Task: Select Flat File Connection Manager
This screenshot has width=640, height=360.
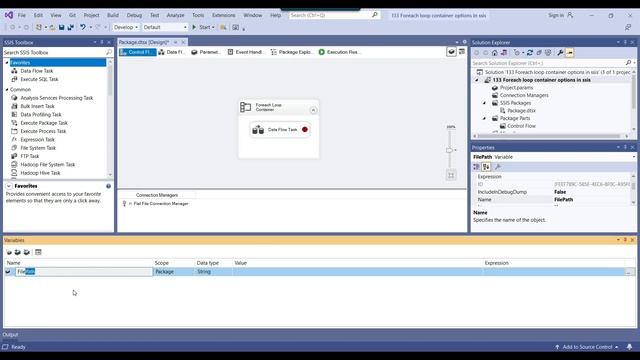Action: 161,204
